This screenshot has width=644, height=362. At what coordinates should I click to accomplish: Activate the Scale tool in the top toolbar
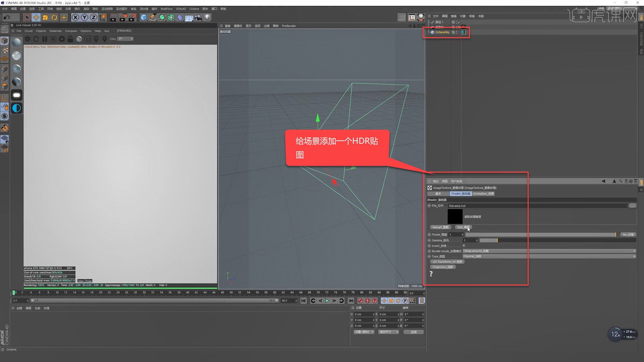point(45,17)
